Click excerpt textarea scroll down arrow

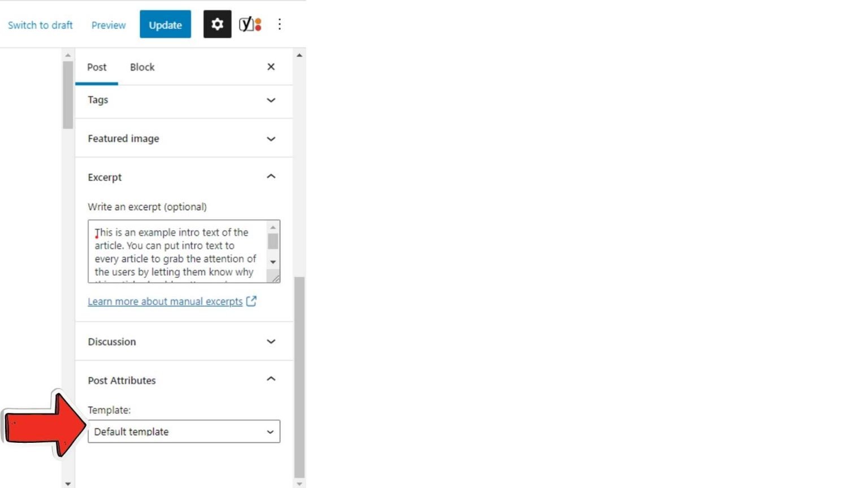pyautogui.click(x=273, y=262)
